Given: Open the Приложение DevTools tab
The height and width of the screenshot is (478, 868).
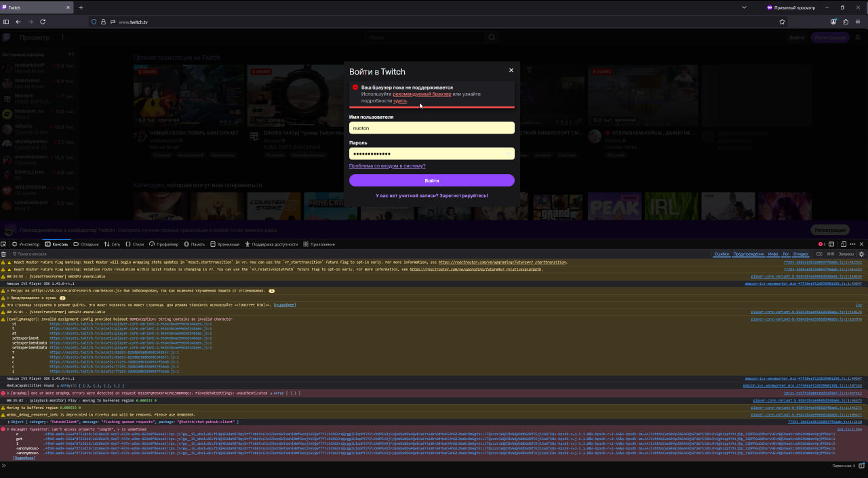Looking at the screenshot, I should pyautogui.click(x=319, y=244).
